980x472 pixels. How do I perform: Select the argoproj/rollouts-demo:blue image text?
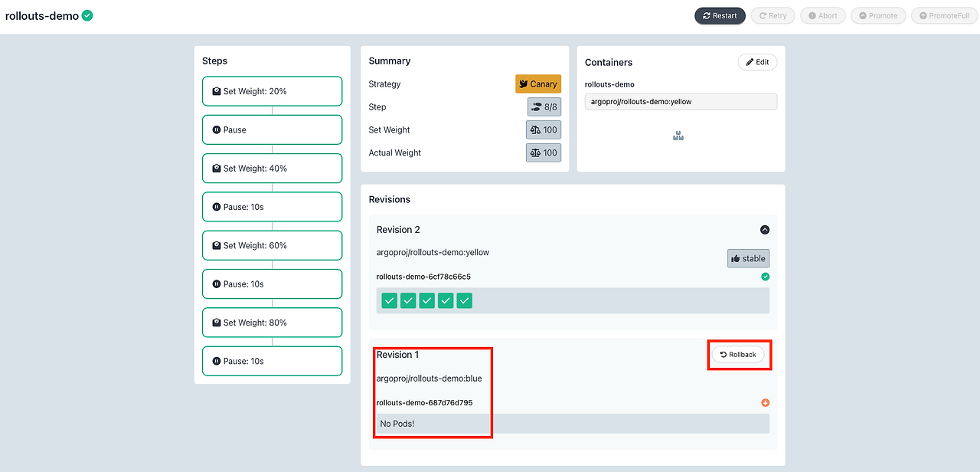429,379
